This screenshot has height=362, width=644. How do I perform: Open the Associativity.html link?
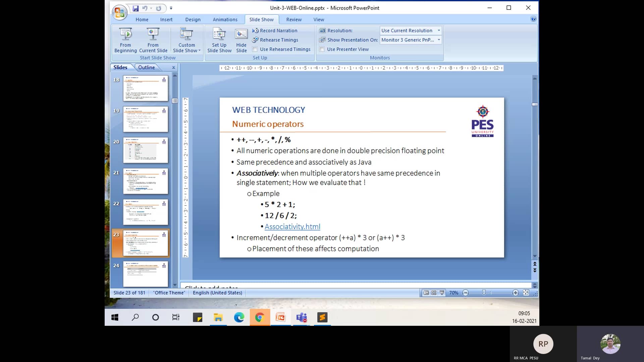tap(292, 227)
